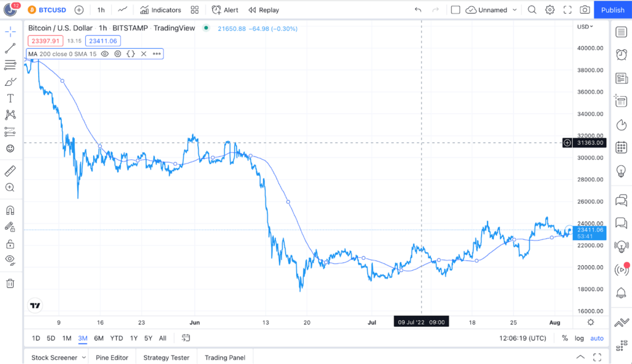Image resolution: width=632 pixels, height=364 pixels.
Task: Add symbol with the plus icon
Action: (79, 10)
